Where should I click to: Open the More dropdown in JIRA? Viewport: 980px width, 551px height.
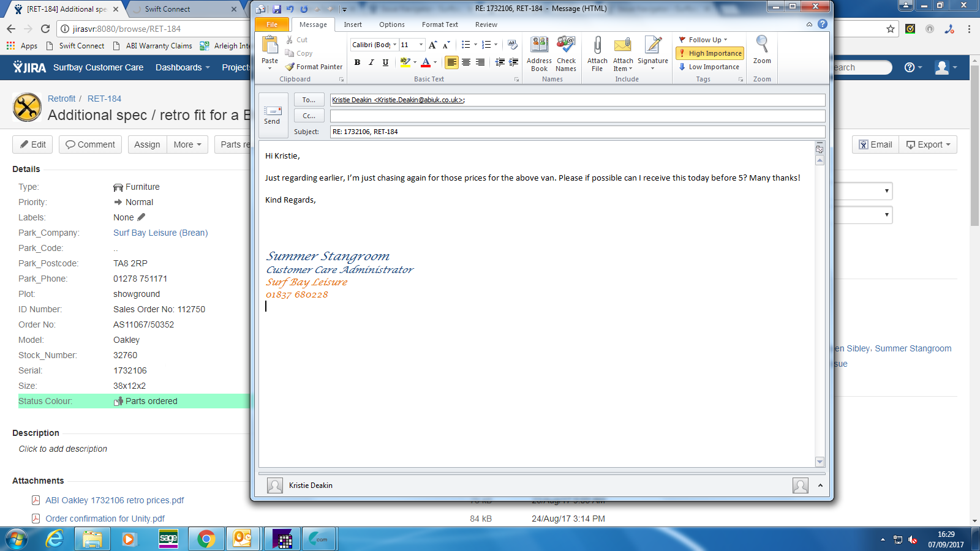(x=187, y=144)
